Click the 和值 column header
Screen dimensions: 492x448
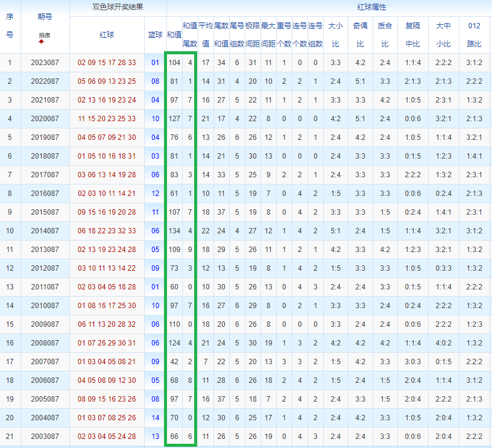pyautogui.click(x=174, y=35)
